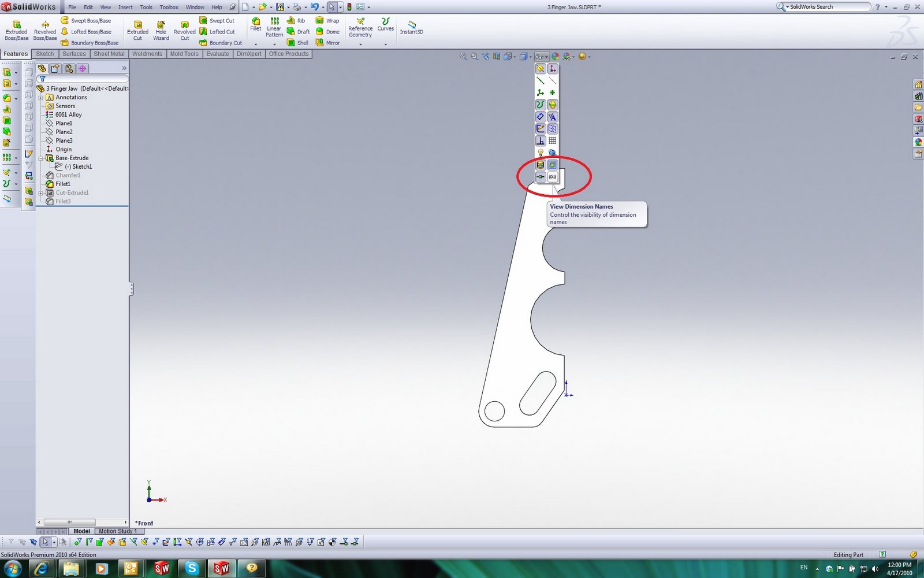Screen dimensions: 924x578
Task: Open Internet Explorer from the taskbar
Action: coord(42,568)
